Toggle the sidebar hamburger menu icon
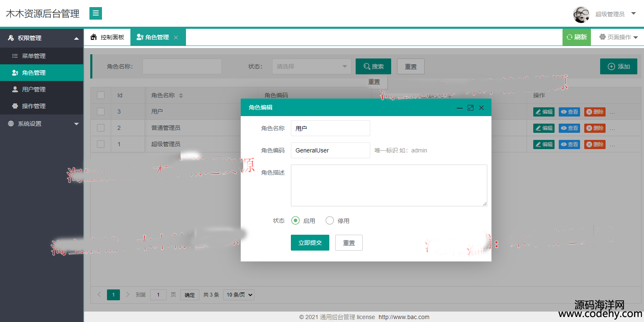 [x=96, y=13]
